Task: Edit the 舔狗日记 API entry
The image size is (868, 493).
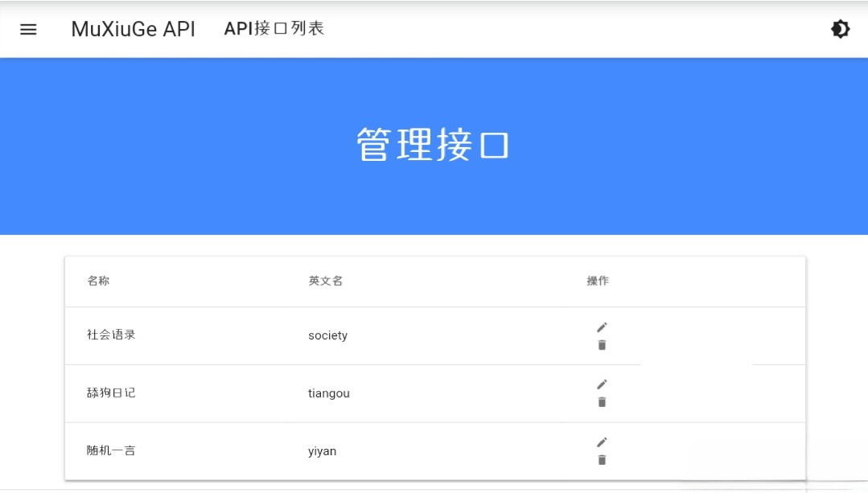Action: click(x=601, y=384)
